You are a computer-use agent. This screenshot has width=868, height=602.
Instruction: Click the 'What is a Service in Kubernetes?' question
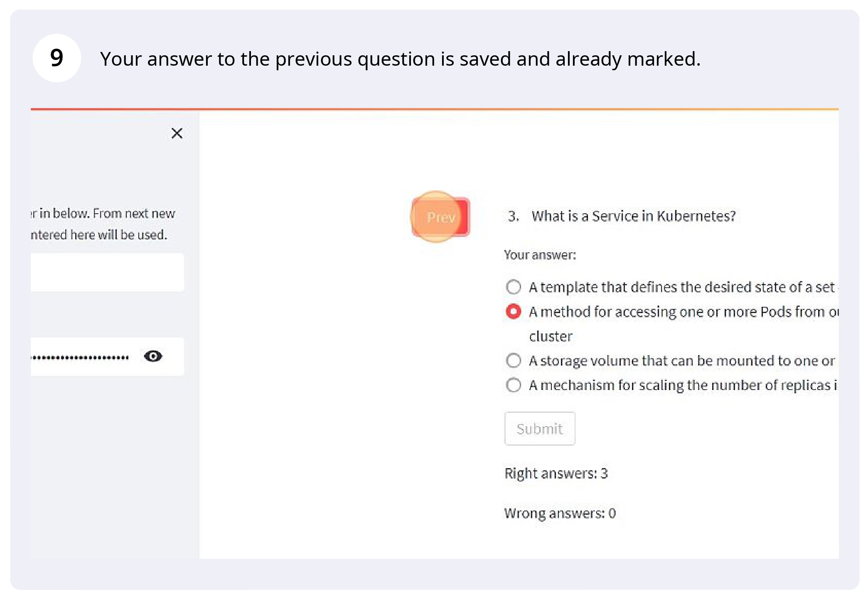click(634, 216)
